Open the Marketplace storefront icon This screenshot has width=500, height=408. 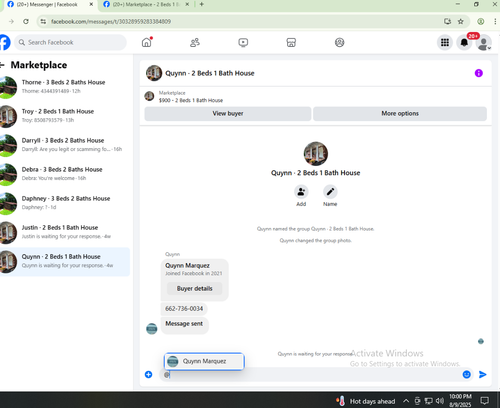291,42
